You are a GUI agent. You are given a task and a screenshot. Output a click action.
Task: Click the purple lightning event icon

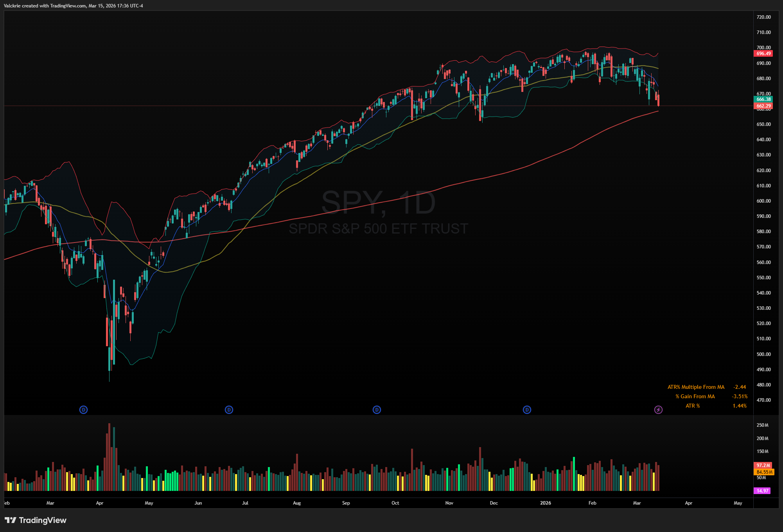pos(658,410)
